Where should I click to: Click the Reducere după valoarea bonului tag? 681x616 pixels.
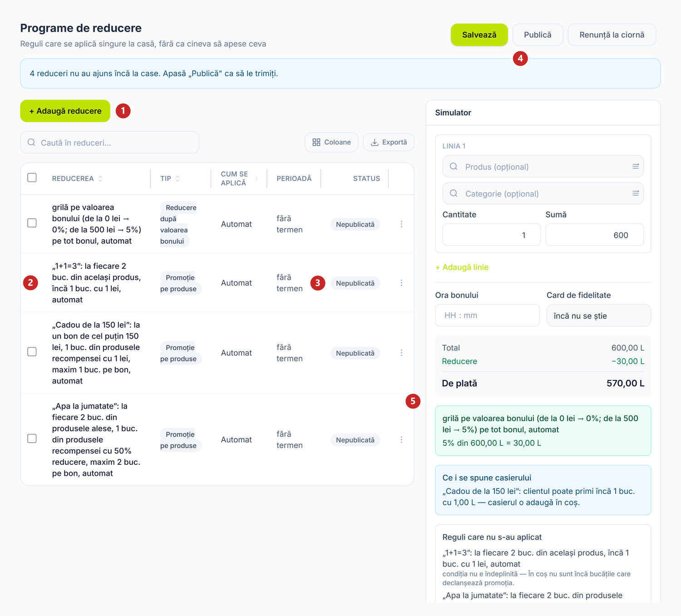point(178,224)
